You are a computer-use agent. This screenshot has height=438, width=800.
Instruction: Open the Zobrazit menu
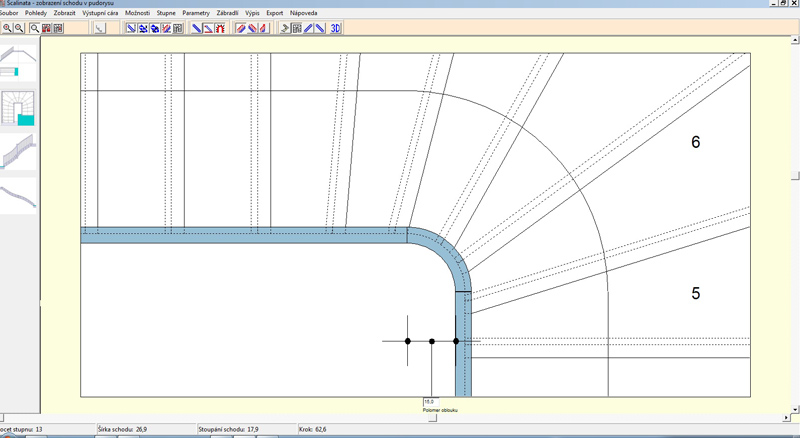(65, 13)
